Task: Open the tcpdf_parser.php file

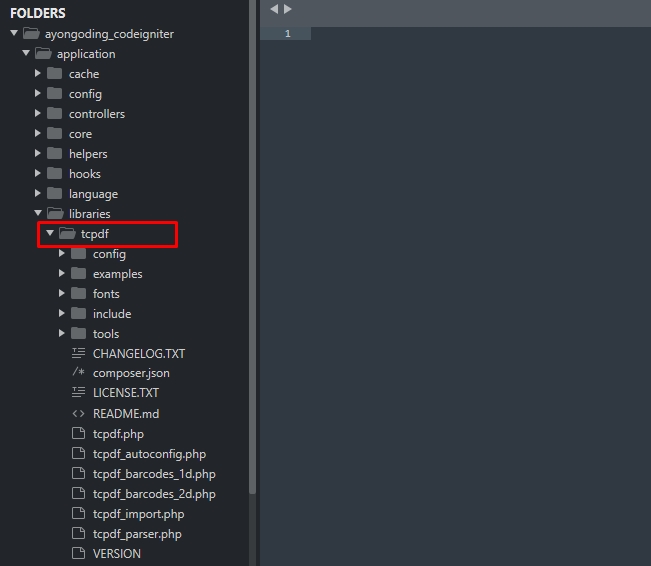Action: tap(137, 534)
